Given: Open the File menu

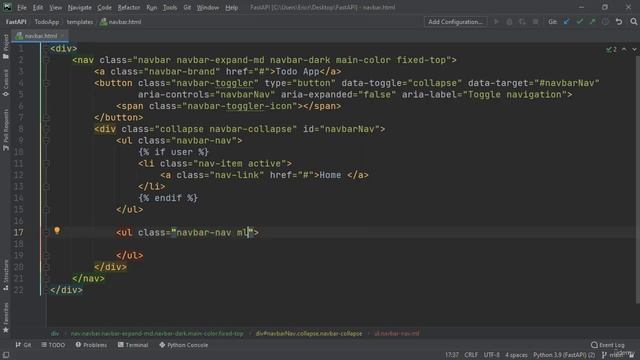Looking at the screenshot, I should [x=22, y=7].
